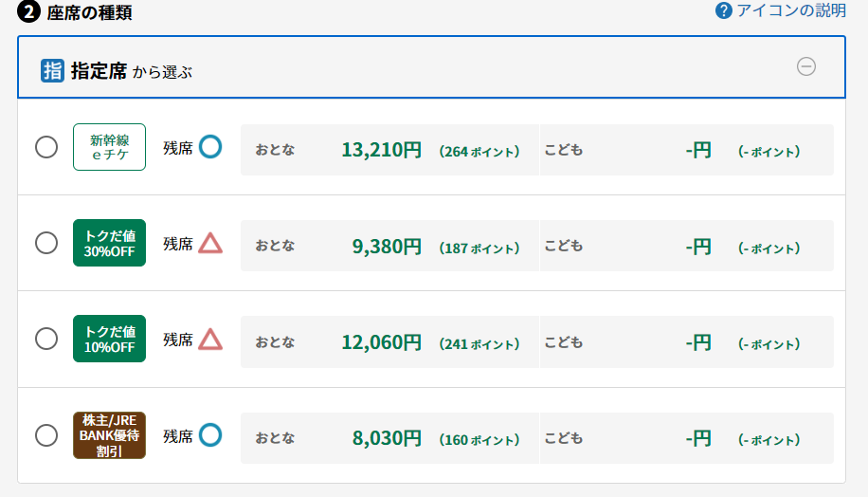This screenshot has height=497, width=868.
Task: Click availability circle icon for 新幹線eチケ
Action: click(210, 147)
